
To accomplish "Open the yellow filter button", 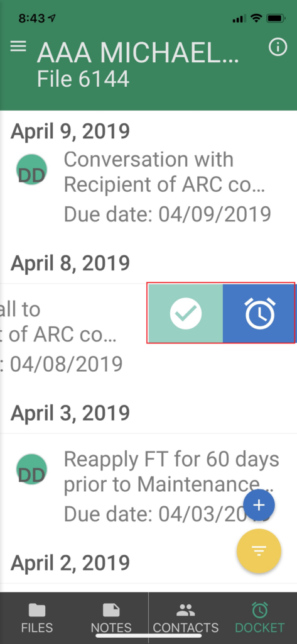I will pyautogui.click(x=259, y=550).
